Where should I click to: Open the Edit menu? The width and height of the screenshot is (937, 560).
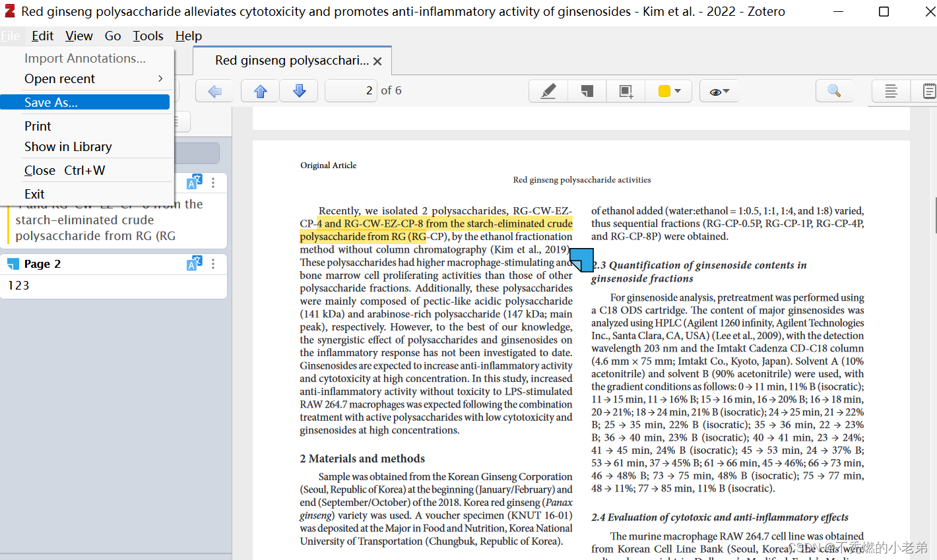coord(42,36)
